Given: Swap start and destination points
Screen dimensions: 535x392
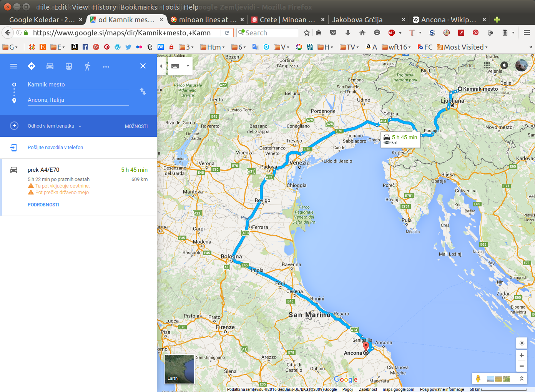Looking at the screenshot, I should [x=143, y=91].
